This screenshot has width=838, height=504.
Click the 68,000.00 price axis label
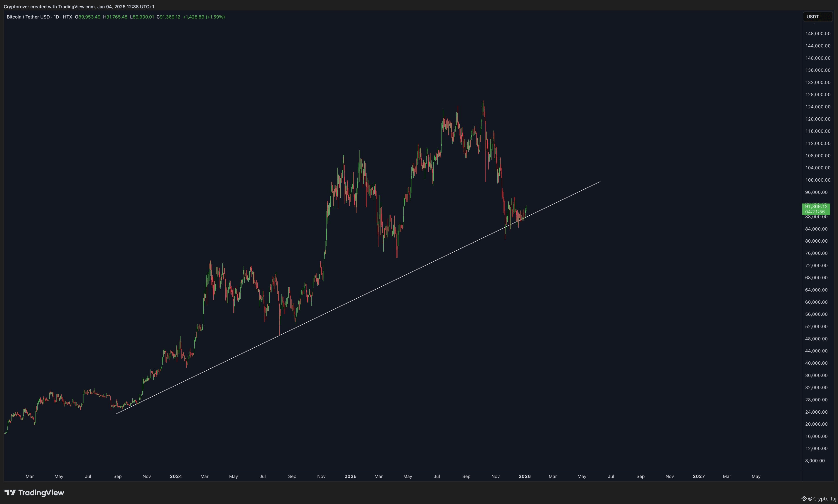coord(816,278)
